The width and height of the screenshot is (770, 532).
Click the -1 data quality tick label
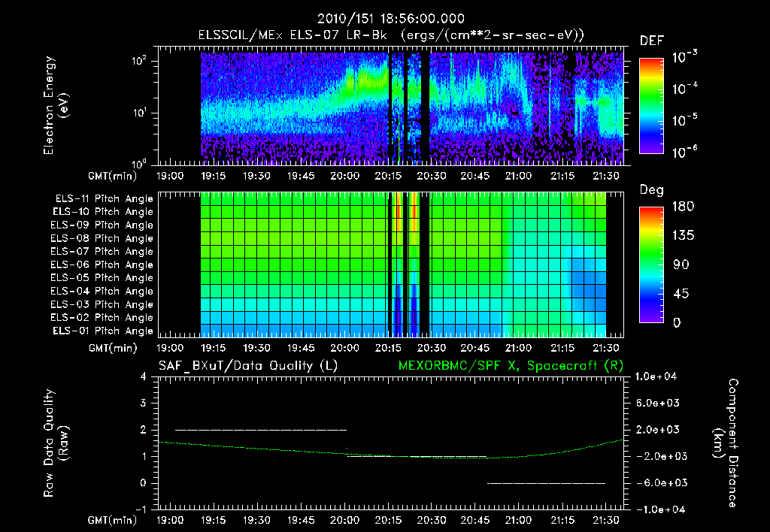(x=141, y=509)
